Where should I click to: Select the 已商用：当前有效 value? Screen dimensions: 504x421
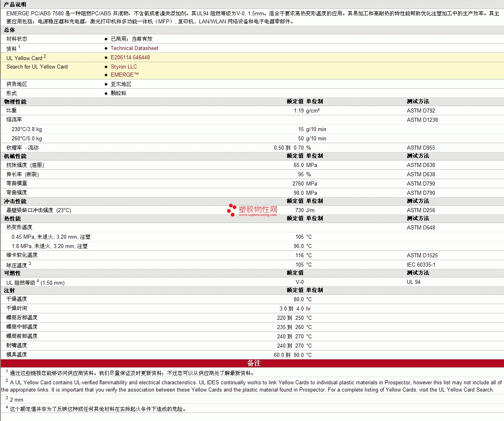click(x=131, y=39)
